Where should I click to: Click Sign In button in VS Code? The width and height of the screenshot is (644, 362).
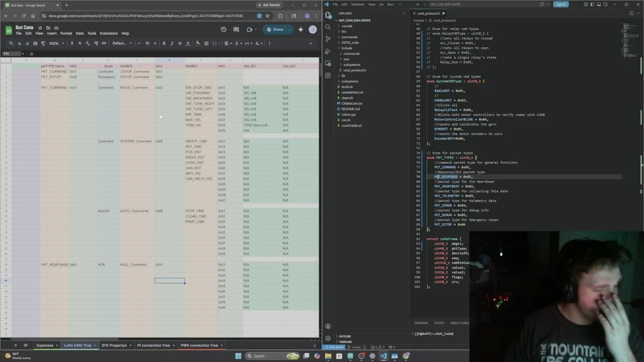click(x=560, y=5)
